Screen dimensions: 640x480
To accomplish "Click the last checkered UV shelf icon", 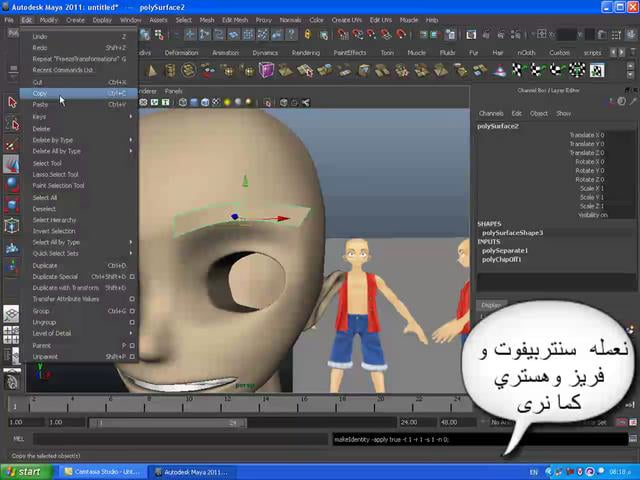I will [x=597, y=70].
